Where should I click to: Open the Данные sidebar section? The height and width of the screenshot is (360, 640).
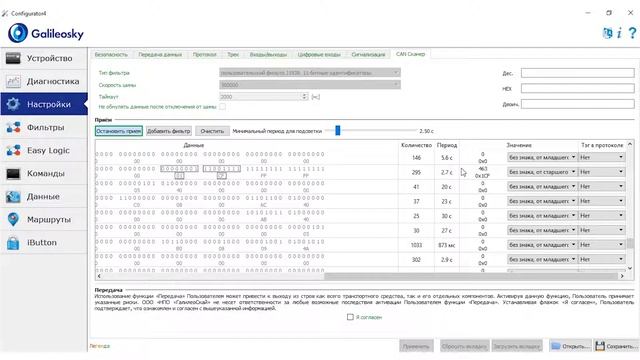click(44, 196)
